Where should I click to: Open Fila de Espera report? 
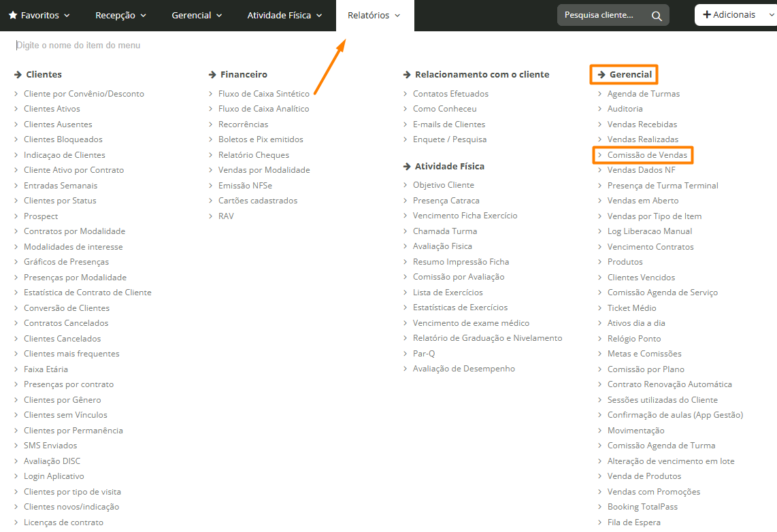[634, 522]
